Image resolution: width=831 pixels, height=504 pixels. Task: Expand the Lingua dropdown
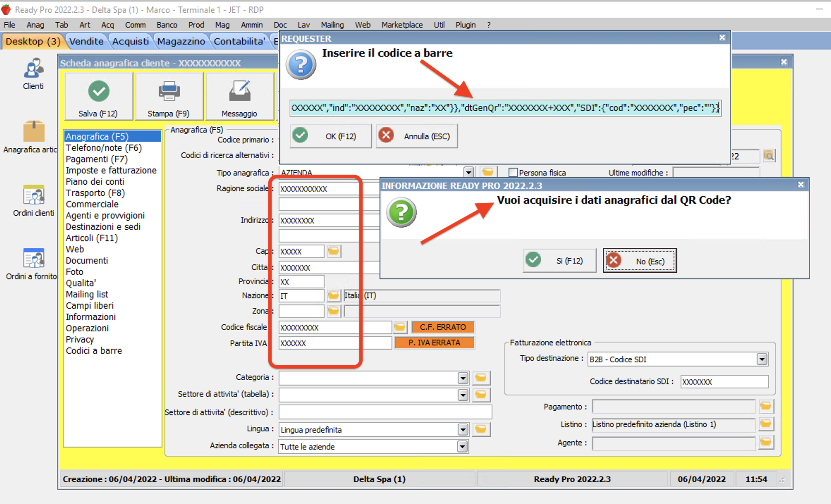[x=463, y=430]
